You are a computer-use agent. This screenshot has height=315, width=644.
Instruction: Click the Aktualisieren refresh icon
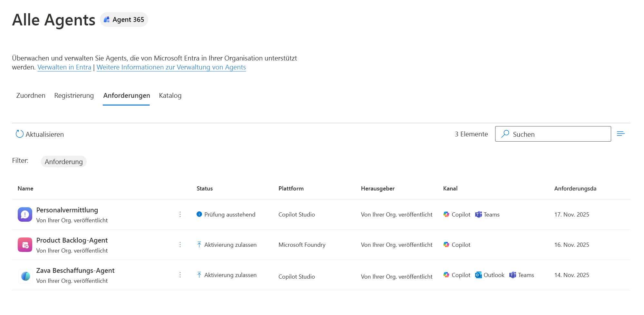click(x=20, y=134)
